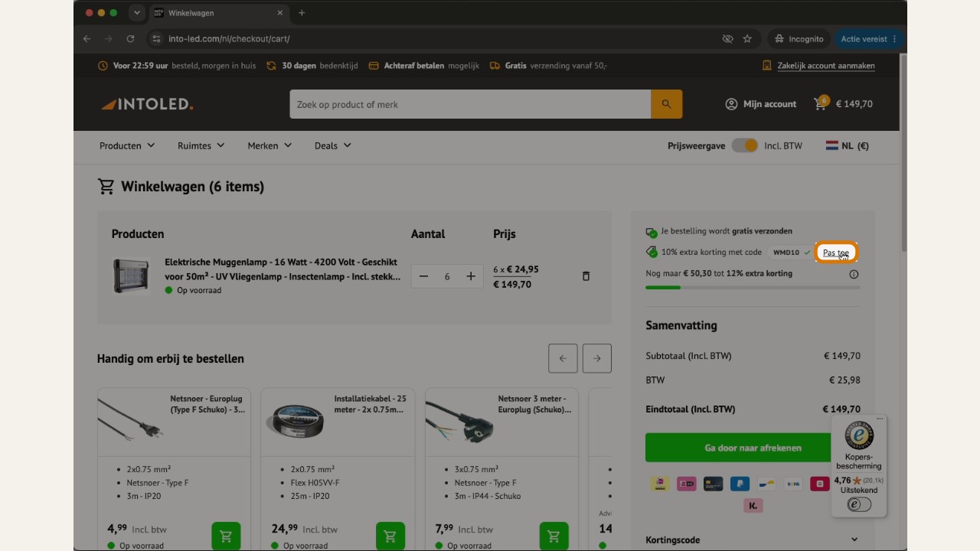The image size is (980, 551).
Task: Click the Muggenlamp product thumbnail
Action: tap(131, 276)
